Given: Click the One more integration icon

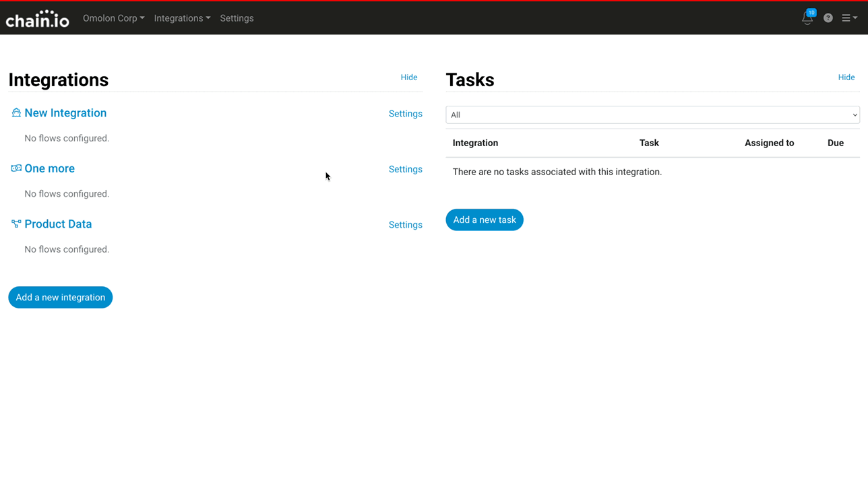Looking at the screenshot, I should tap(16, 168).
